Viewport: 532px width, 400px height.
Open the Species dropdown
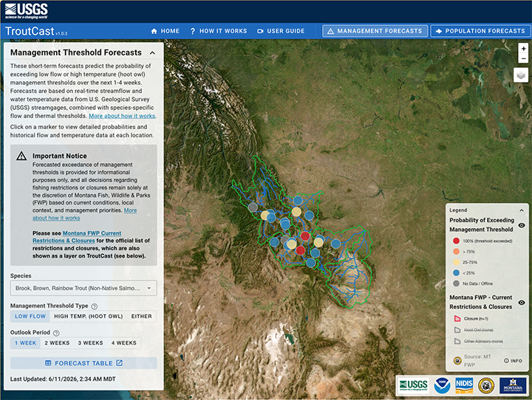pyautogui.click(x=83, y=288)
